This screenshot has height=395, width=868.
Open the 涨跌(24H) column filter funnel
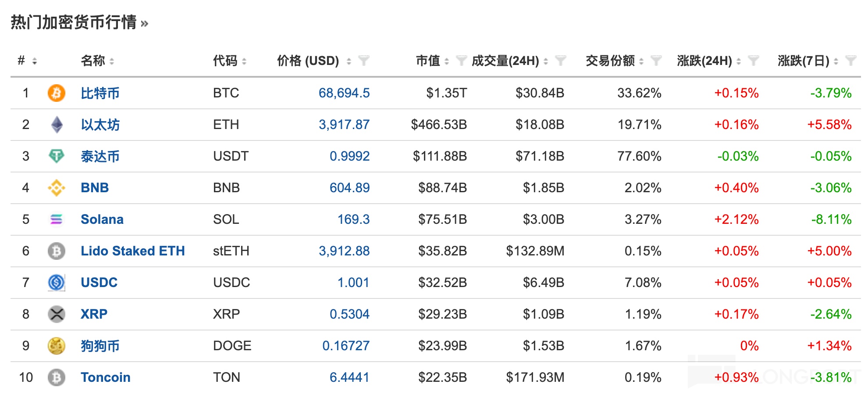(753, 61)
